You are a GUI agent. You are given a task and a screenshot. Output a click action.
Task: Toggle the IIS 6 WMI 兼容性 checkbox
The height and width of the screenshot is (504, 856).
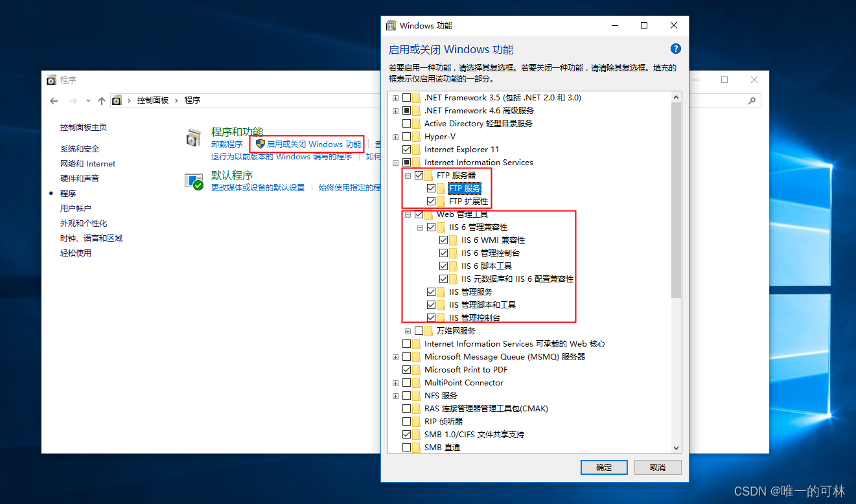(x=444, y=240)
